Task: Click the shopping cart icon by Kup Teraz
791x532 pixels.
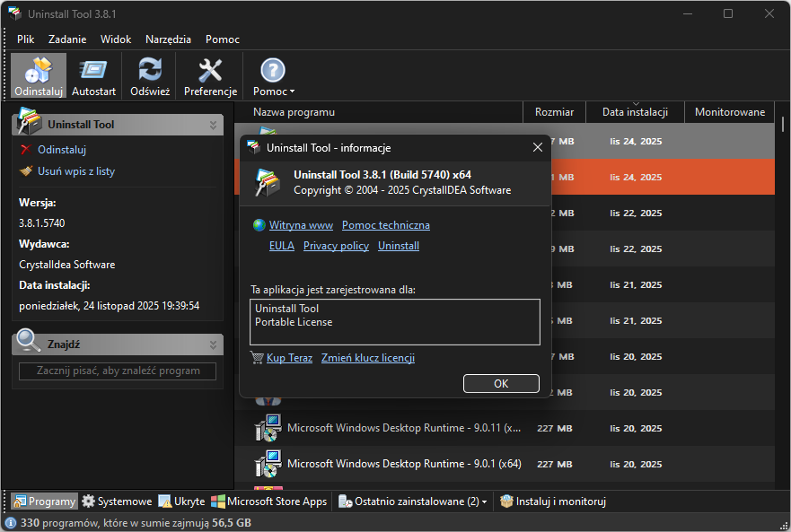Action: [x=258, y=358]
